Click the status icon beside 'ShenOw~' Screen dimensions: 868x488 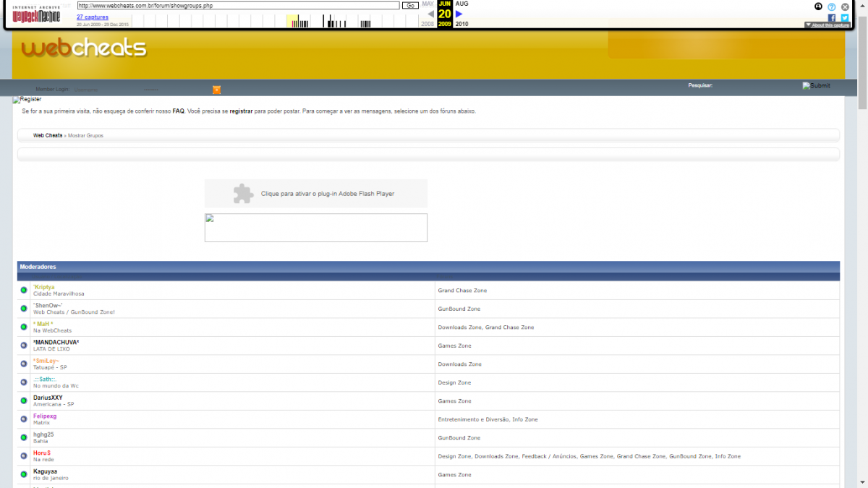coord(24,309)
